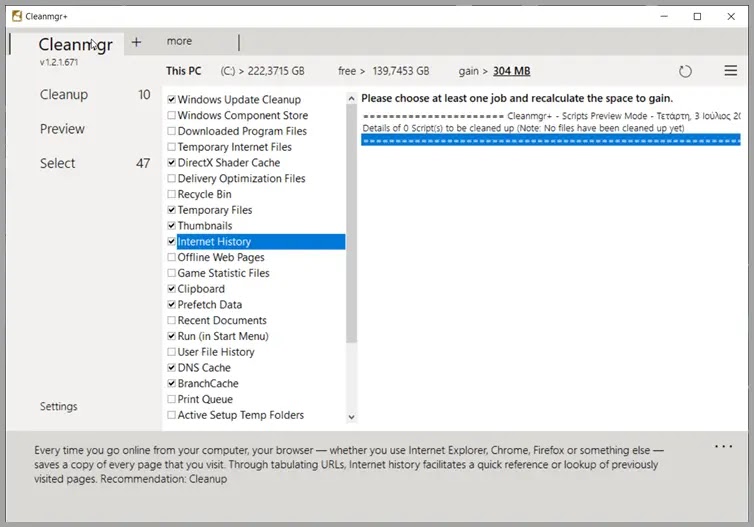Click Select in the sidebar

[57, 163]
